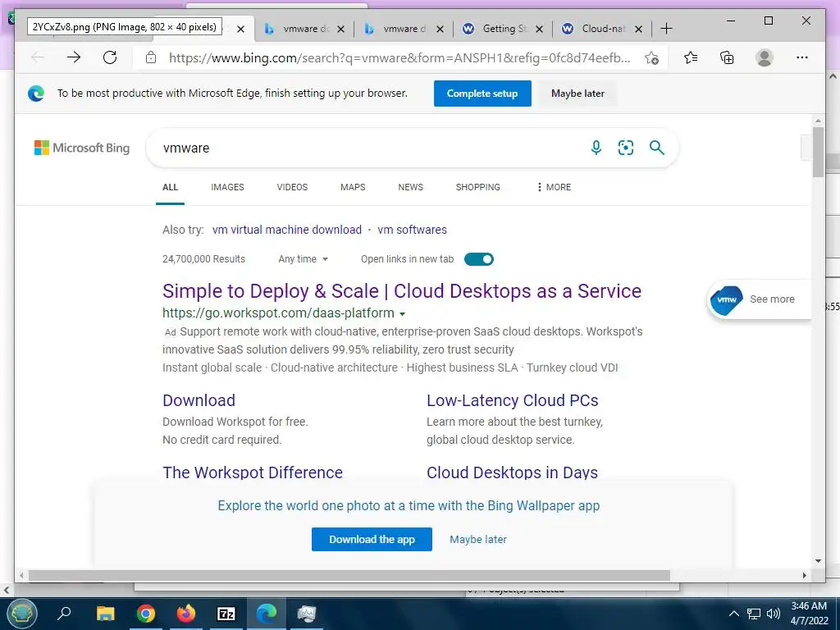The image size is (840, 630).
Task: Add this page to favorites star
Action: coord(651,58)
